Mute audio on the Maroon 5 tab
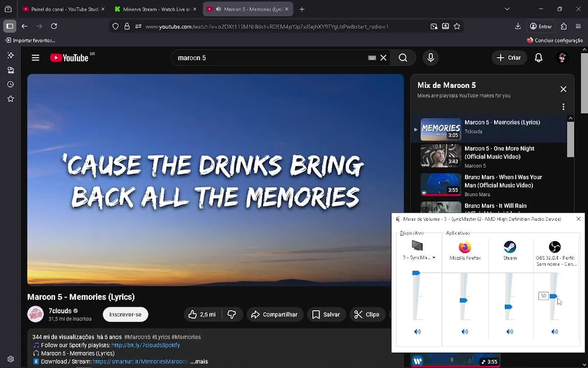The image size is (588, 368). point(218,9)
